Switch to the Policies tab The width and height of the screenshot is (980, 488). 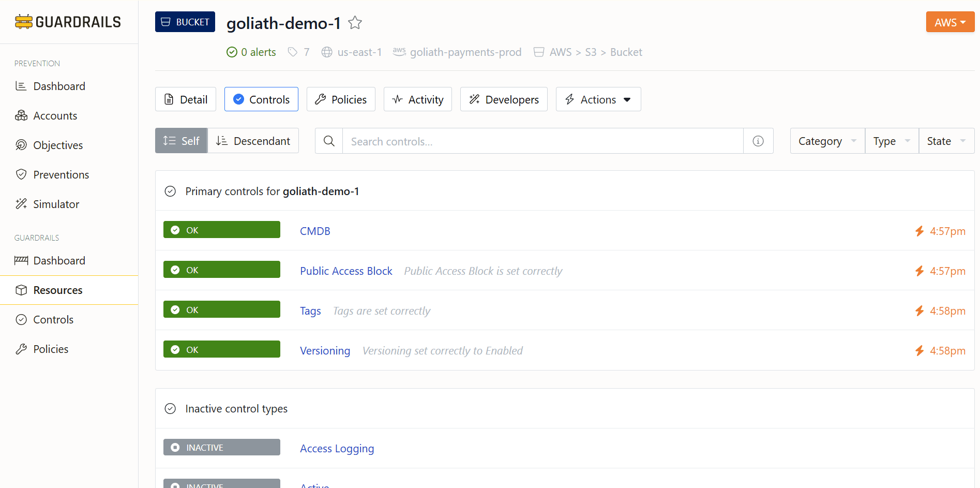(341, 99)
